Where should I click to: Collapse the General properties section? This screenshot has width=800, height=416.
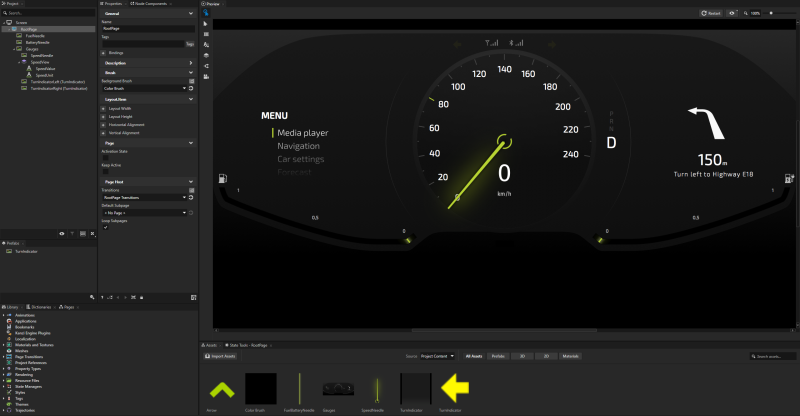click(190, 14)
